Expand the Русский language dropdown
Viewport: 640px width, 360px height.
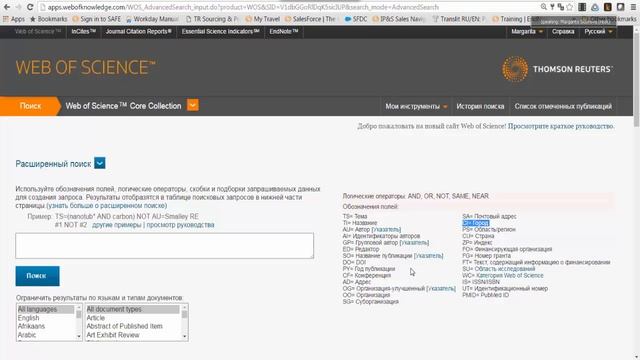point(598,31)
